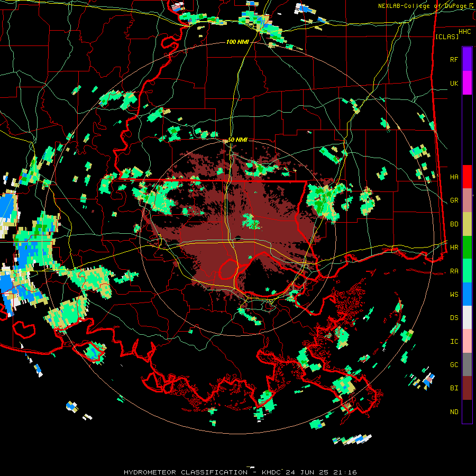Select the olive yellow BD legend swatch
The width and height of the screenshot is (476, 476).
(x=467, y=224)
